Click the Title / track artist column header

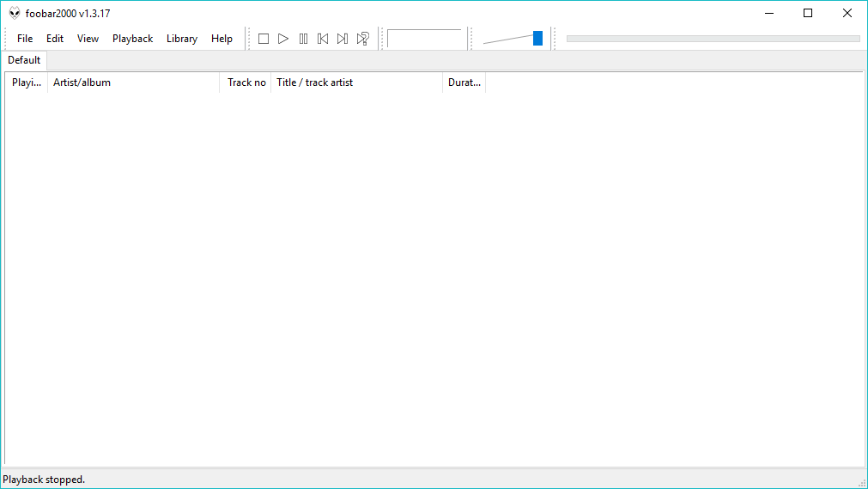click(x=356, y=83)
